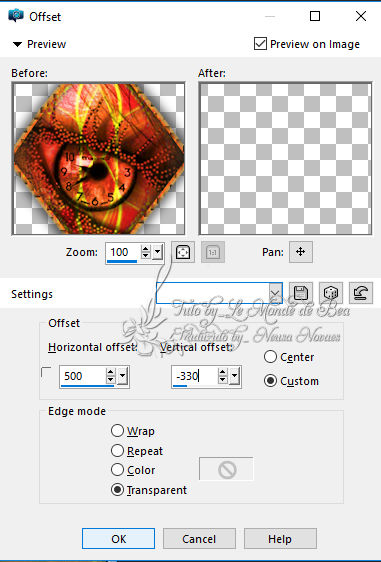This screenshot has width=381, height=562.
Task: Collapse the Preview section triangle
Action: [17, 44]
